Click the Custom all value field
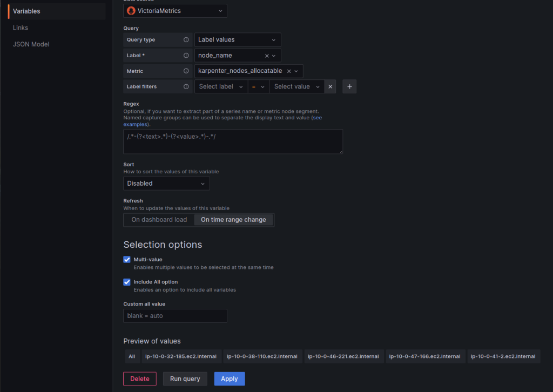 (x=175, y=316)
